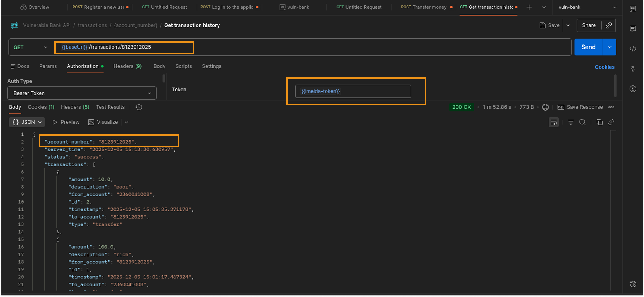
Task: Expand the GET method dropdown
Action: coord(31,47)
